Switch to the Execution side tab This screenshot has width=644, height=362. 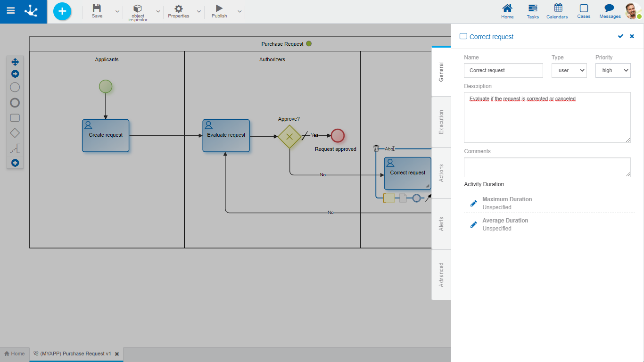(441, 122)
